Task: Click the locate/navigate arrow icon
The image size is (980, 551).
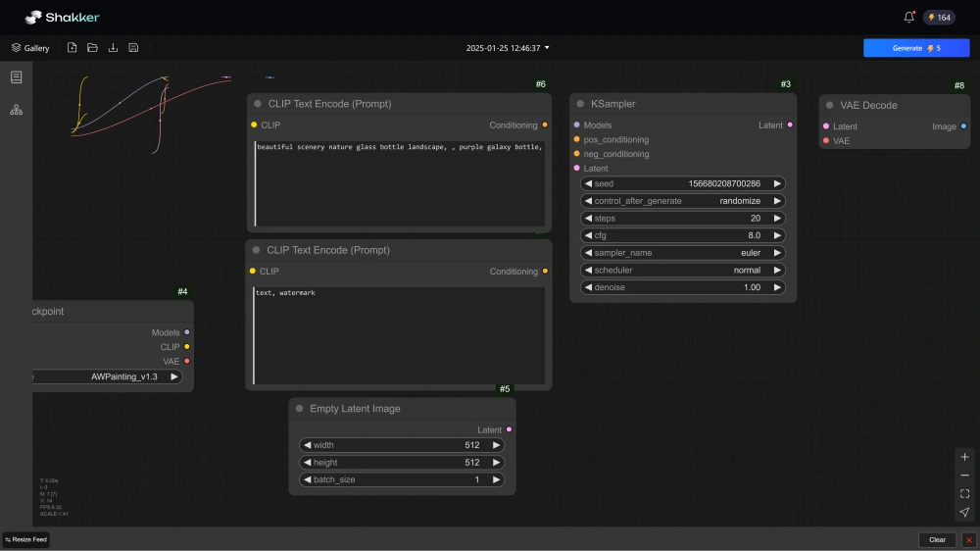Action: click(x=964, y=512)
